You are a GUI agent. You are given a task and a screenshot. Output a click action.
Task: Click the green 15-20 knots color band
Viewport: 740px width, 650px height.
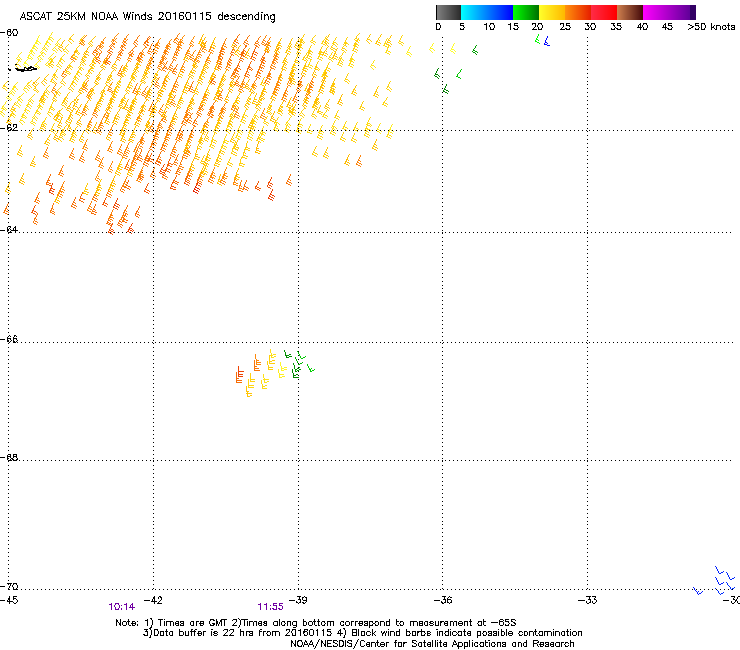[526, 12]
